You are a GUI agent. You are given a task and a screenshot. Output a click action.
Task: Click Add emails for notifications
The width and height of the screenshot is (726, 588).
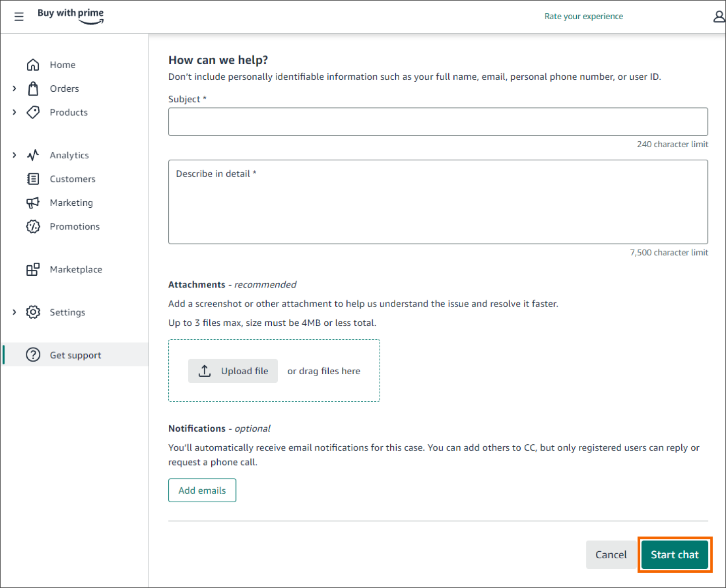tap(202, 490)
